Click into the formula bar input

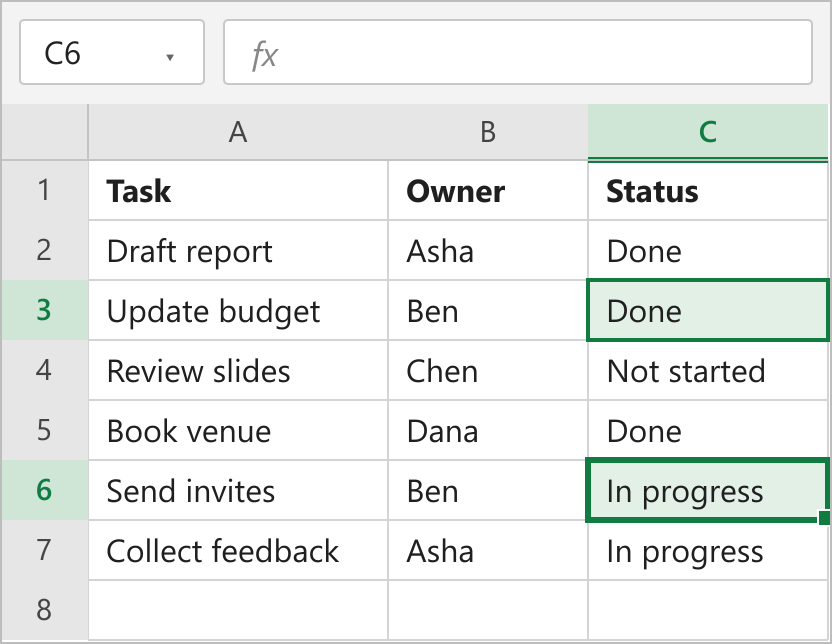(x=518, y=52)
